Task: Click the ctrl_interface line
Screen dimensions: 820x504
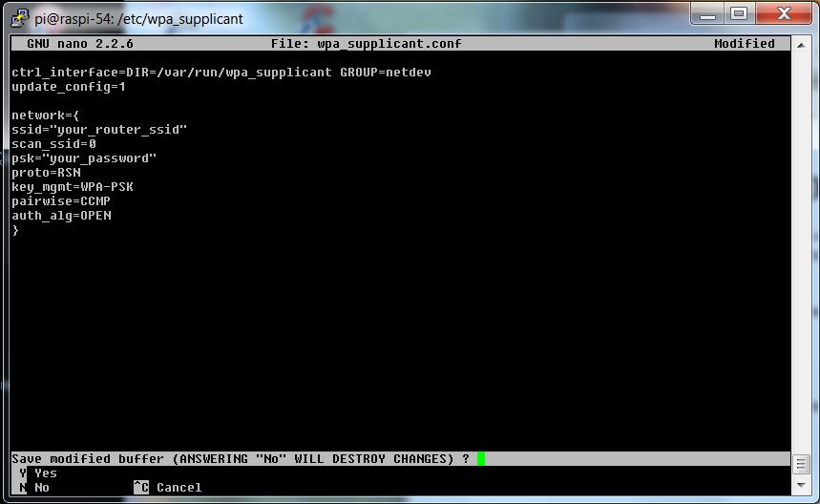Action: [x=221, y=73]
